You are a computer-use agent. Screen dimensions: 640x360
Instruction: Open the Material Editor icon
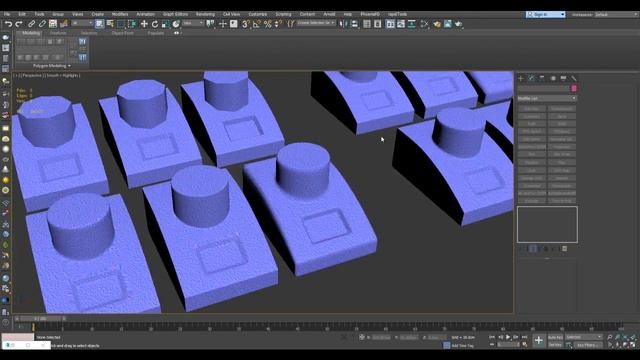click(x=424, y=24)
